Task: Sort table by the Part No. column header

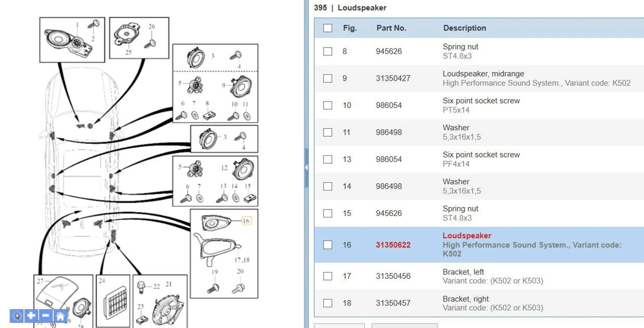Action: pos(391,28)
